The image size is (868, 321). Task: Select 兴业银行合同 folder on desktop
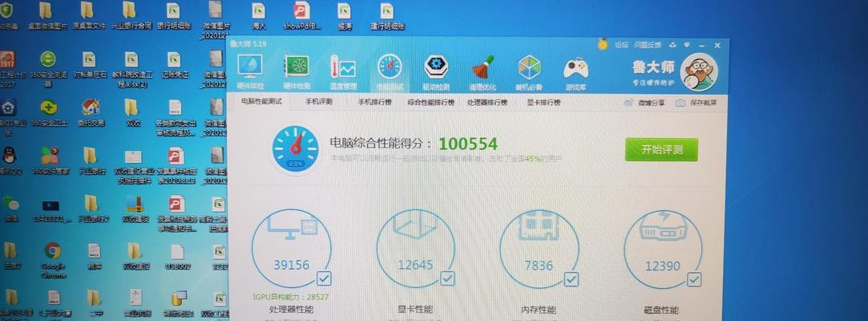pos(131,17)
